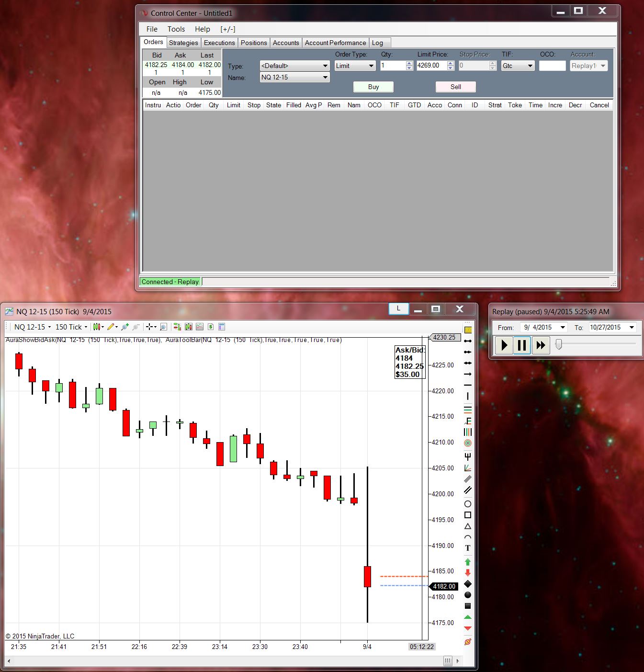Click the Zoom Frame magnifier icon
644x672 pixels.
pyautogui.click(x=163, y=327)
